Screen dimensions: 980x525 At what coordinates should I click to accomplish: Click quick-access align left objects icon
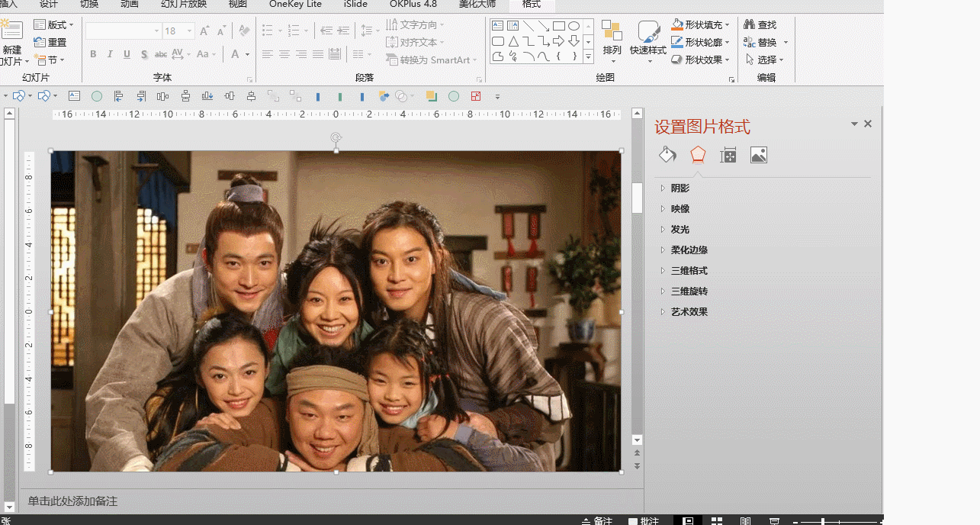coord(118,96)
